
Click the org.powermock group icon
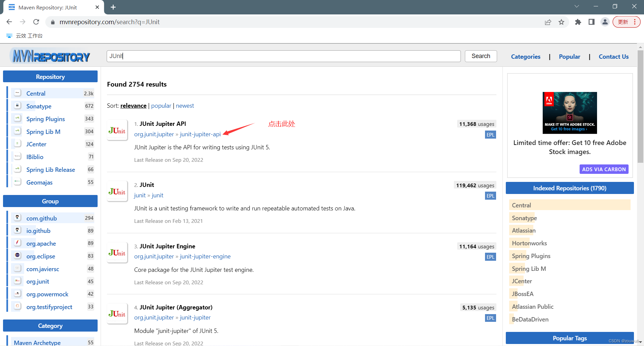pos(17,294)
